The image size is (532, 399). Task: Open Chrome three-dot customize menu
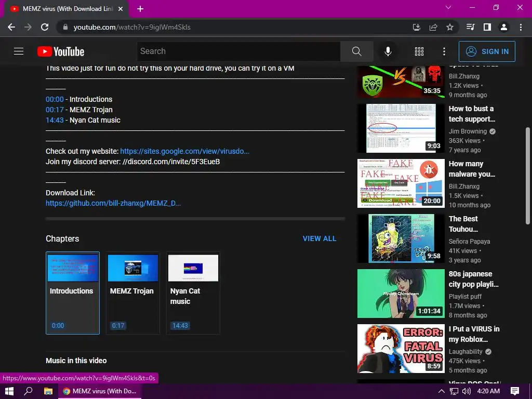(x=521, y=27)
